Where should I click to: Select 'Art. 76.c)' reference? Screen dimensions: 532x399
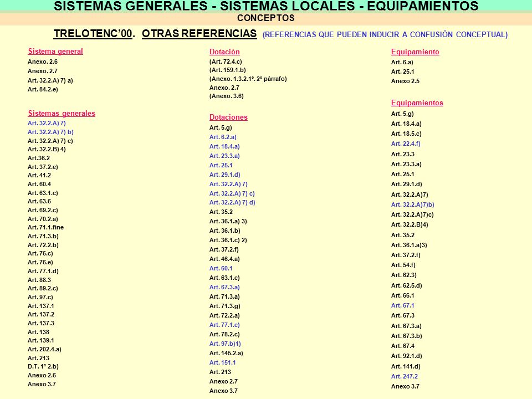point(40,253)
